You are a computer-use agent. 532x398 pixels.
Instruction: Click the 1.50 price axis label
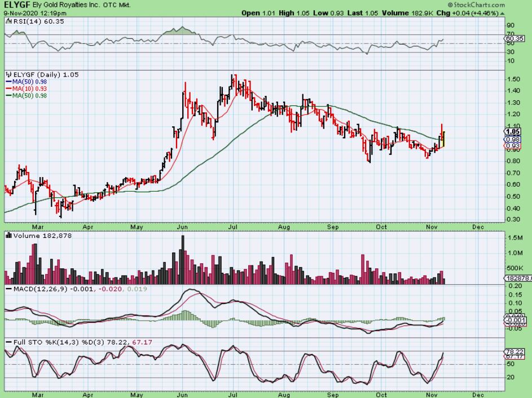513,79
